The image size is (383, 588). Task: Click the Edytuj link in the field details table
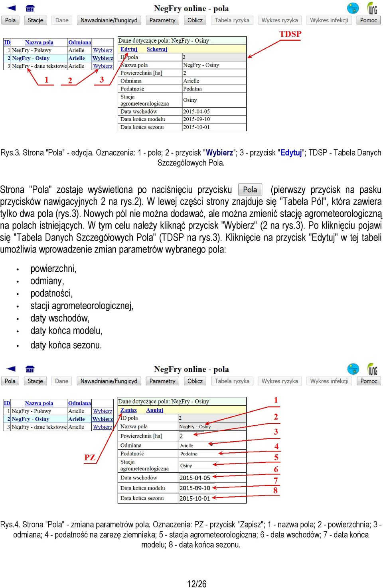129,49
